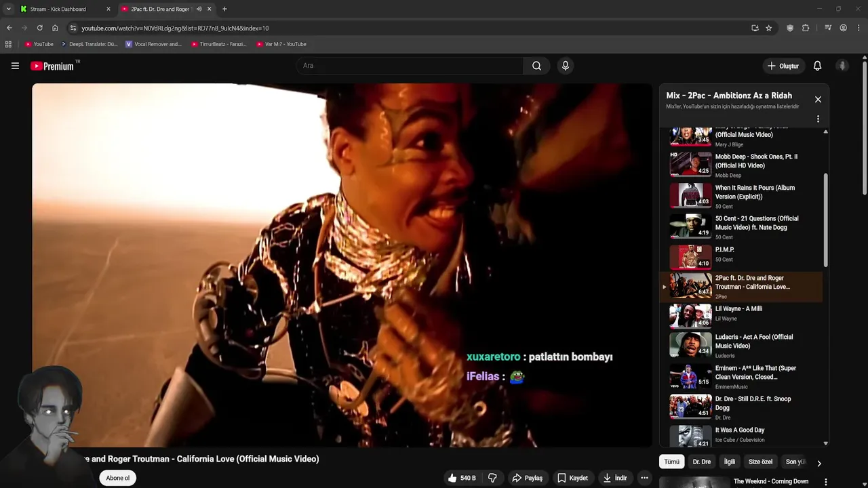Subscribe with the Abone ol button
The height and width of the screenshot is (488, 868).
click(x=117, y=478)
